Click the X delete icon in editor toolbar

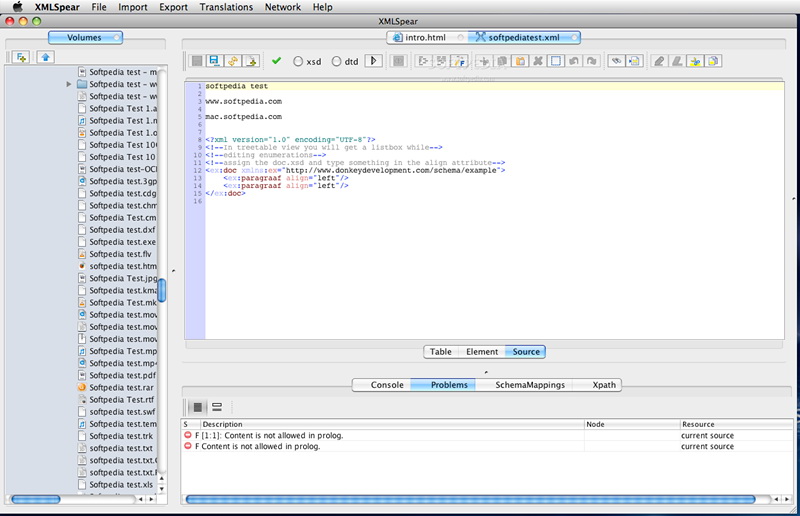(x=538, y=61)
